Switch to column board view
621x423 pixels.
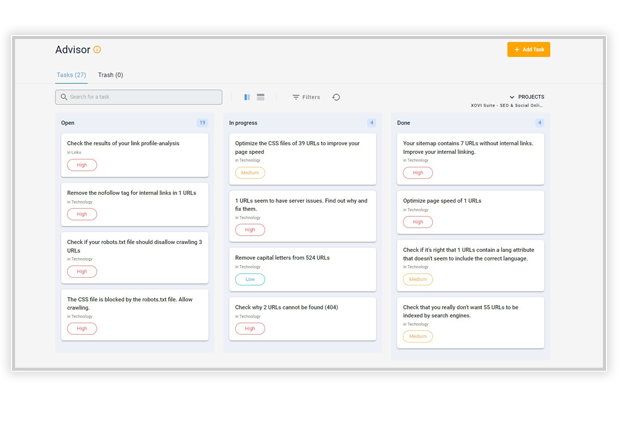(x=247, y=97)
